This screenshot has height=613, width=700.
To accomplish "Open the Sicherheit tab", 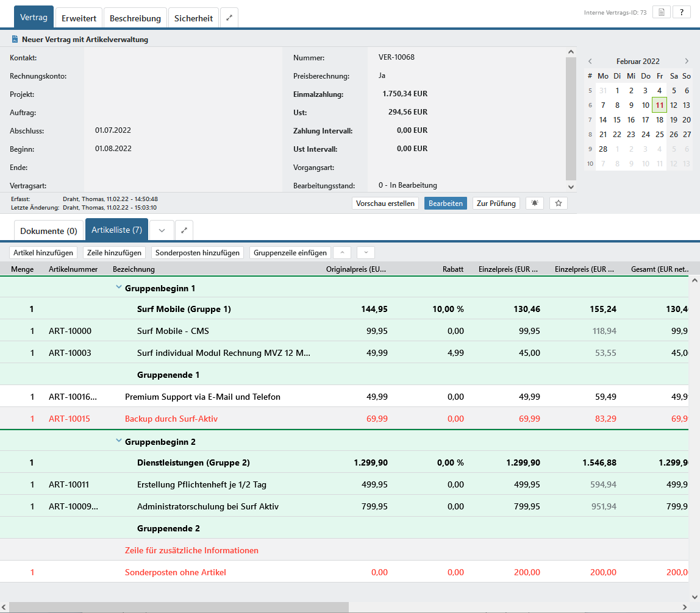I will click(193, 18).
